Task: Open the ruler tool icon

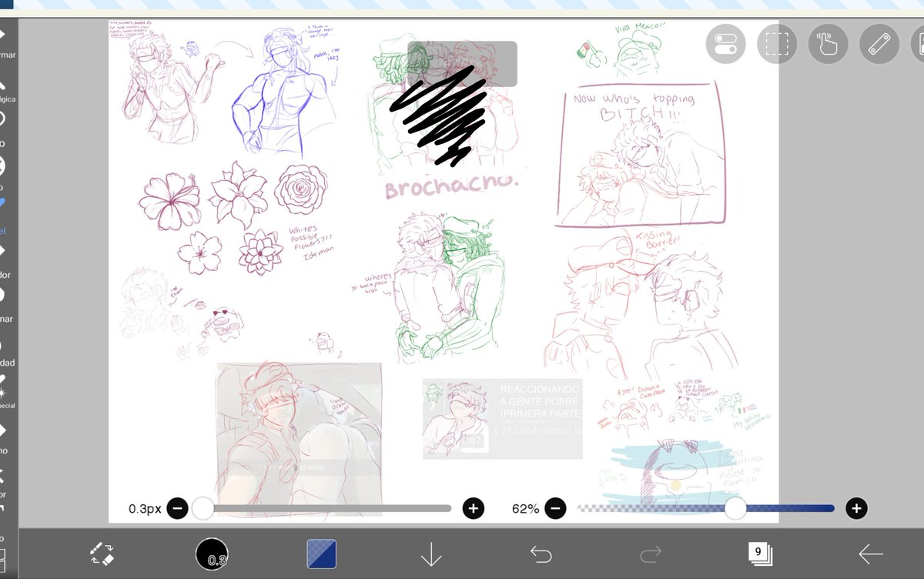Action: [879, 43]
